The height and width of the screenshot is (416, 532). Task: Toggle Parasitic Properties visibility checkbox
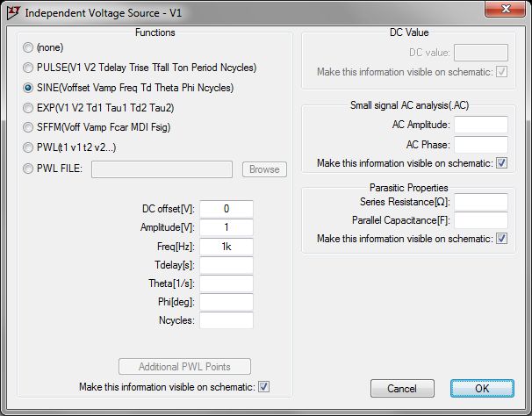point(502,238)
